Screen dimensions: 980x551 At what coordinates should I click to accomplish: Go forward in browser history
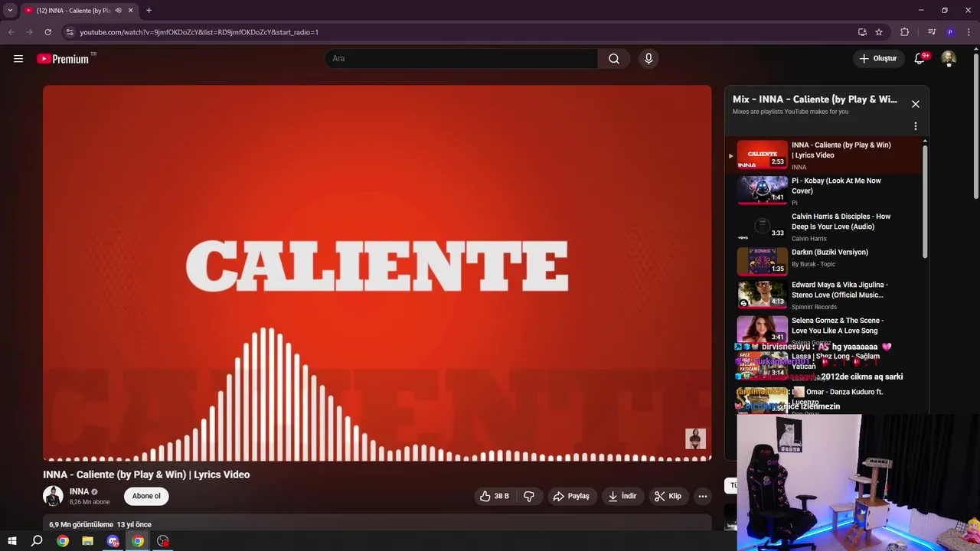coord(29,32)
